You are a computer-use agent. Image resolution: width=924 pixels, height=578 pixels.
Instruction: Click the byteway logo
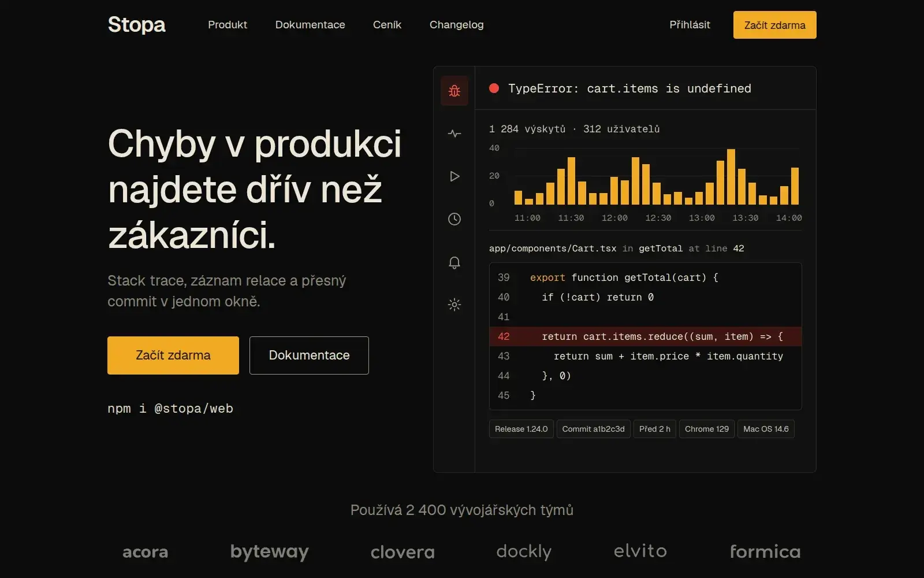pyautogui.click(x=270, y=552)
